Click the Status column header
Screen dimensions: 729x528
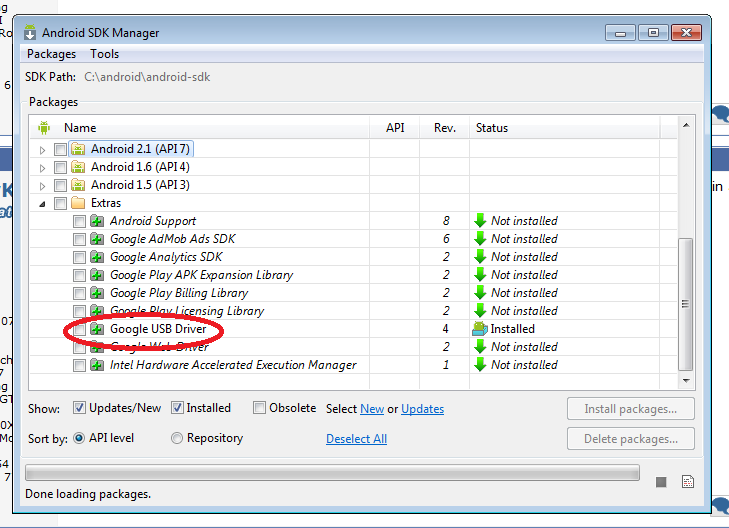564,127
